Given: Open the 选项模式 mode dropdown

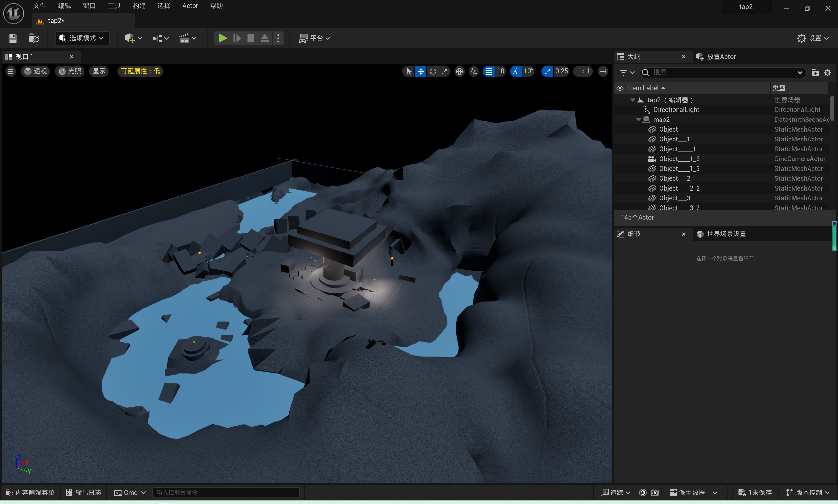Looking at the screenshot, I should click(82, 38).
